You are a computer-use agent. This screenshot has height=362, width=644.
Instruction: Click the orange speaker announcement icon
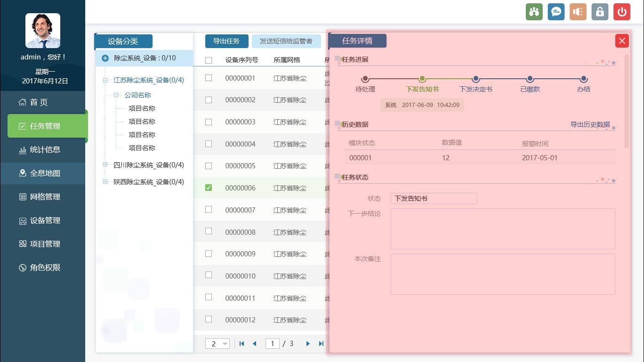pyautogui.click(x=578, y=12)
